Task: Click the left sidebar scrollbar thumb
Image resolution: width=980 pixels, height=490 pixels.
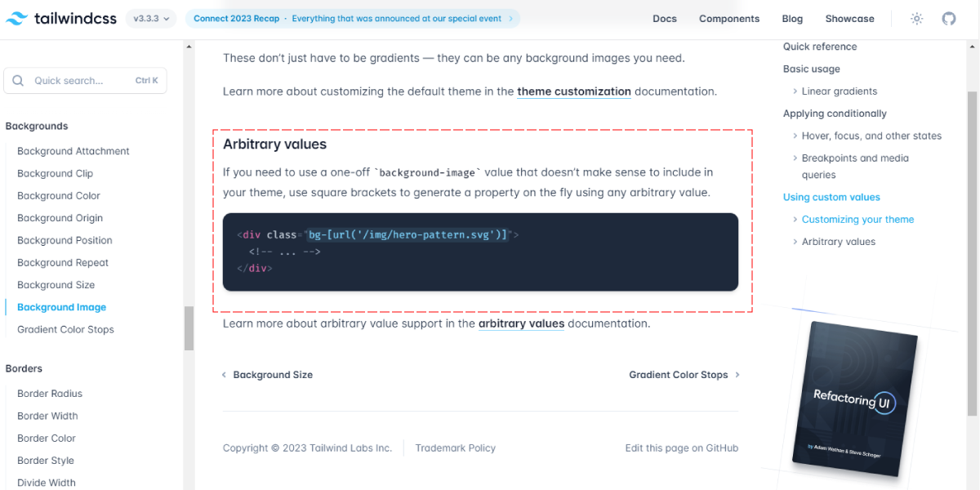Action: pyautogui.click(x=189, y=328)
